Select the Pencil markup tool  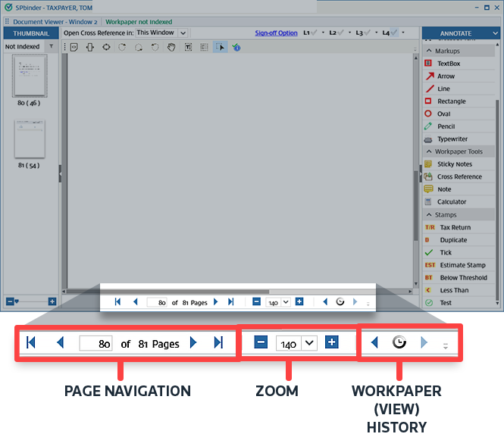click(459, 126)
